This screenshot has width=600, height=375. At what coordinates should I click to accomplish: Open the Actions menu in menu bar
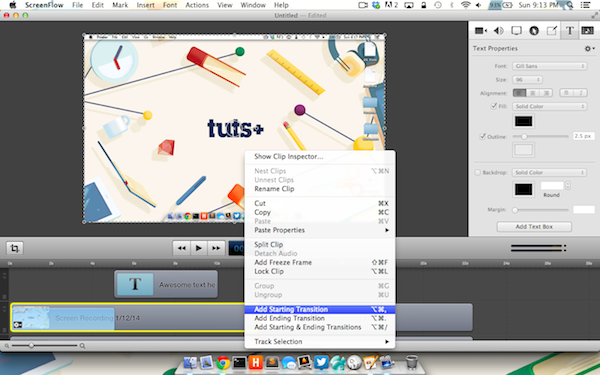tap(197, 5)
